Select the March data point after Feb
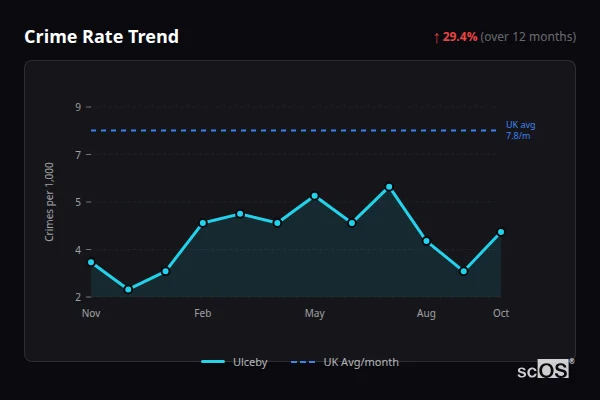 point(240,214)
